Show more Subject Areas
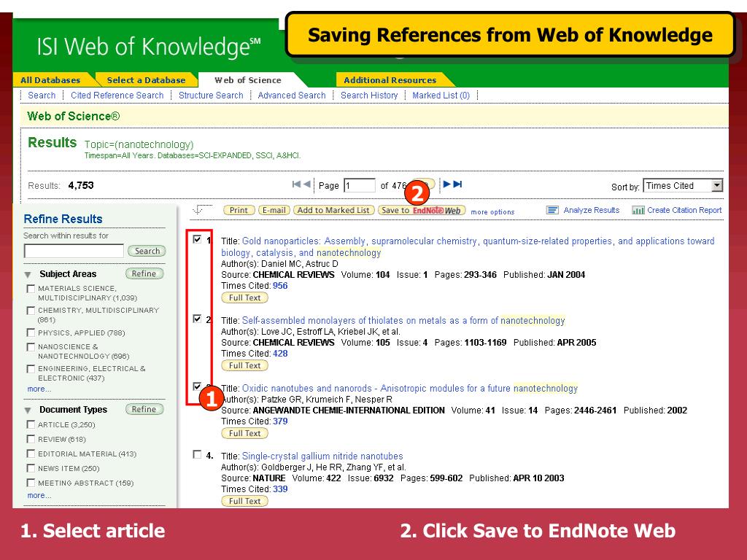747x560 pixels. click(39, 389)
